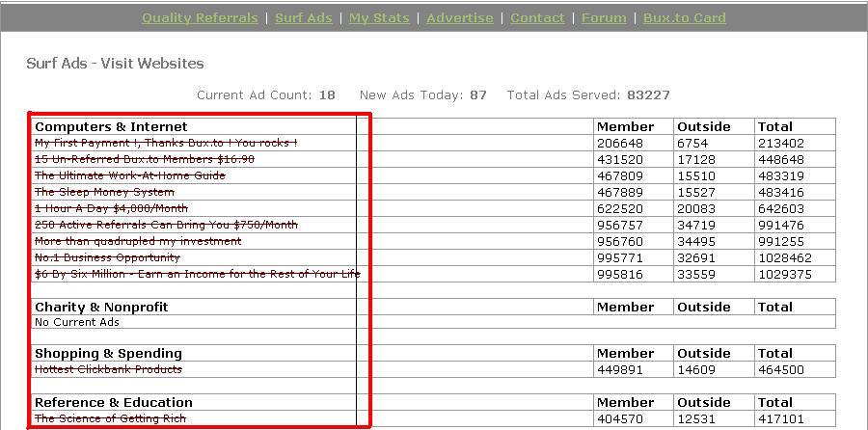Open 'More than quadrupled my investment' ad

pyautogui.click(x=138, y=241)
